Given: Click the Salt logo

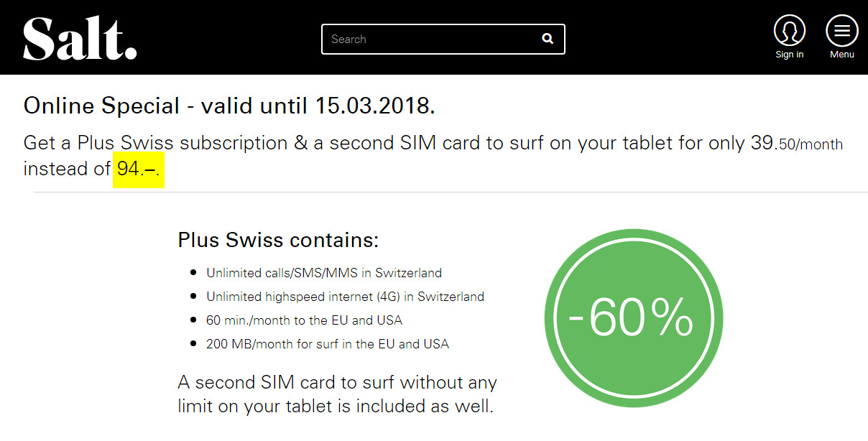Looking at the screenshot, I should (x=80, y=39).
